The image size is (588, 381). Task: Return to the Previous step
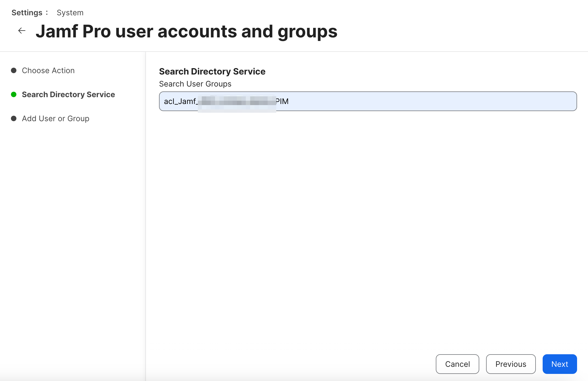click(x=511, y=364)
